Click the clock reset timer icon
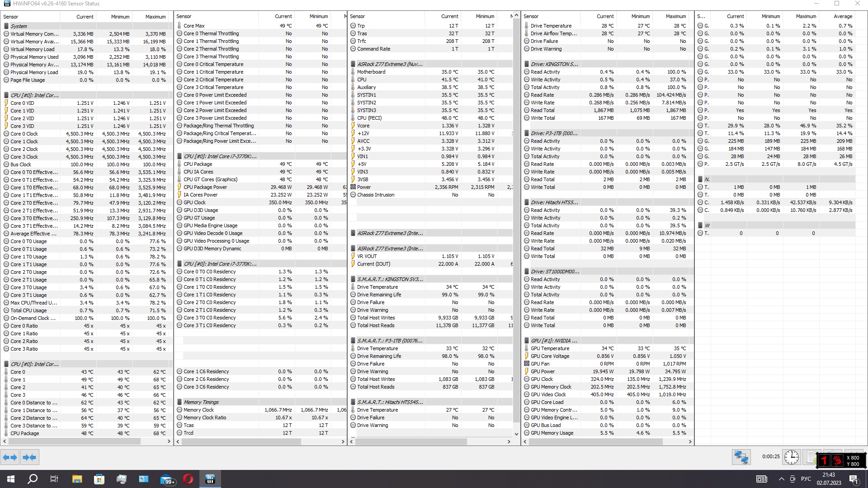 click(x=791, y=457)
